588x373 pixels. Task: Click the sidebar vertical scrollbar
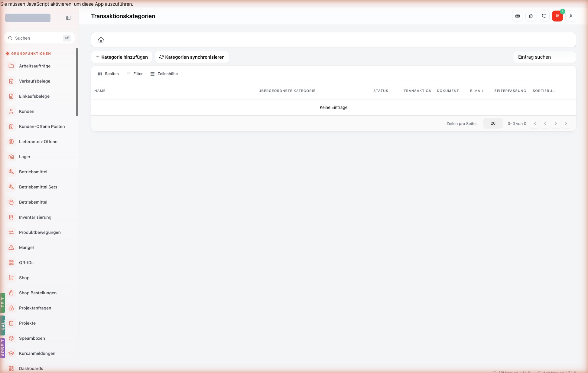(x=77, y=82)
